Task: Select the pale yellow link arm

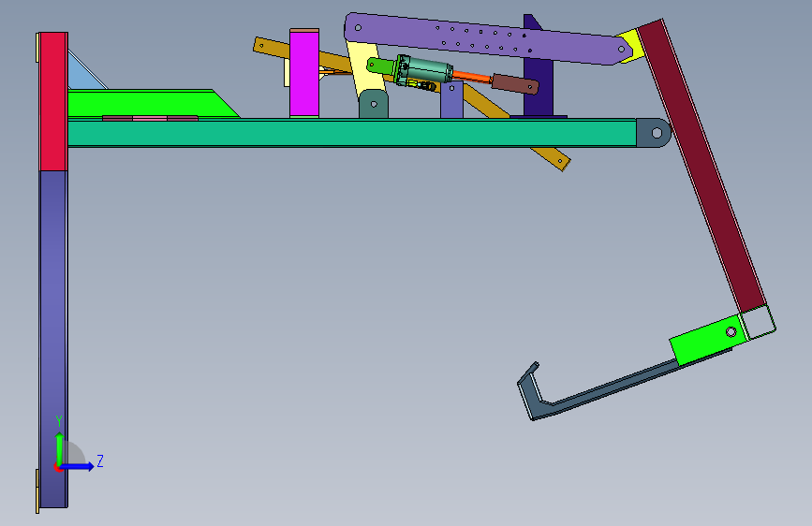Action: (x=365, y=68)
